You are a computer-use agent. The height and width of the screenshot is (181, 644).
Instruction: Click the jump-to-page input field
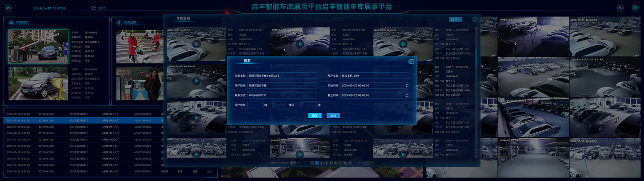tap(367, 163)
